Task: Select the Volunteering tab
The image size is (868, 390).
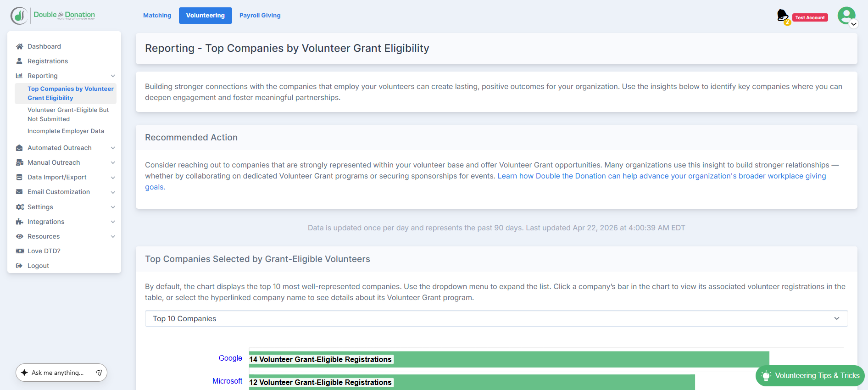Action: [x=206, y=16]
